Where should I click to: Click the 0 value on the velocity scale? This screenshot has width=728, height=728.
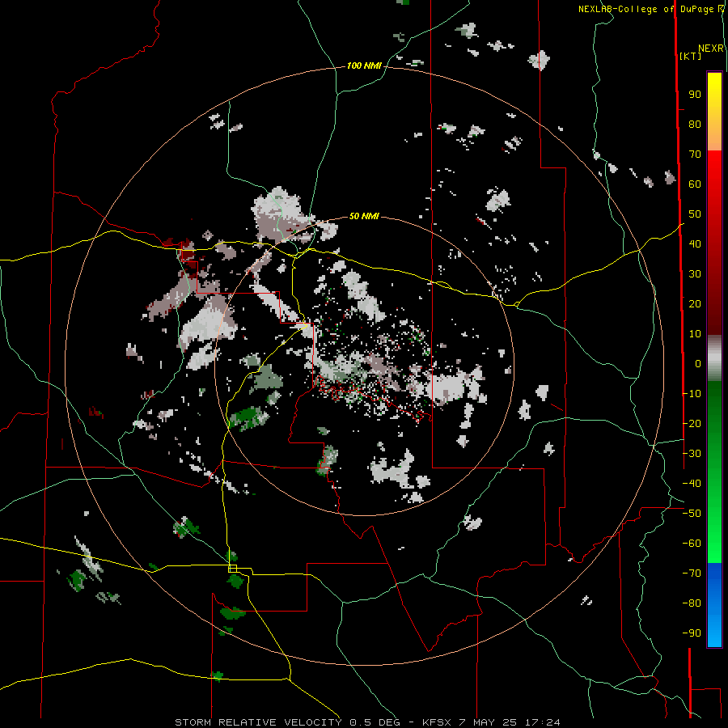698,364
